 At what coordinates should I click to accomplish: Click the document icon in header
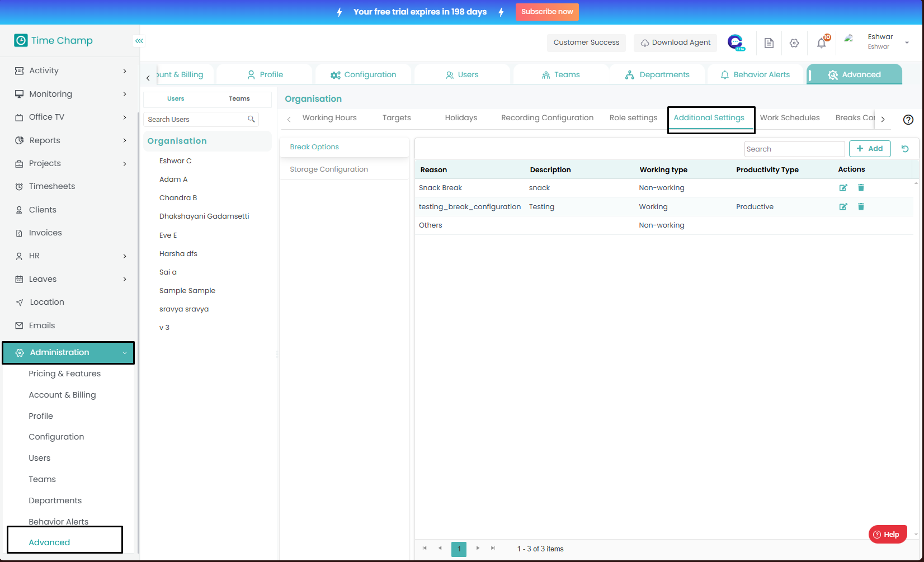[x=769, y=43]
